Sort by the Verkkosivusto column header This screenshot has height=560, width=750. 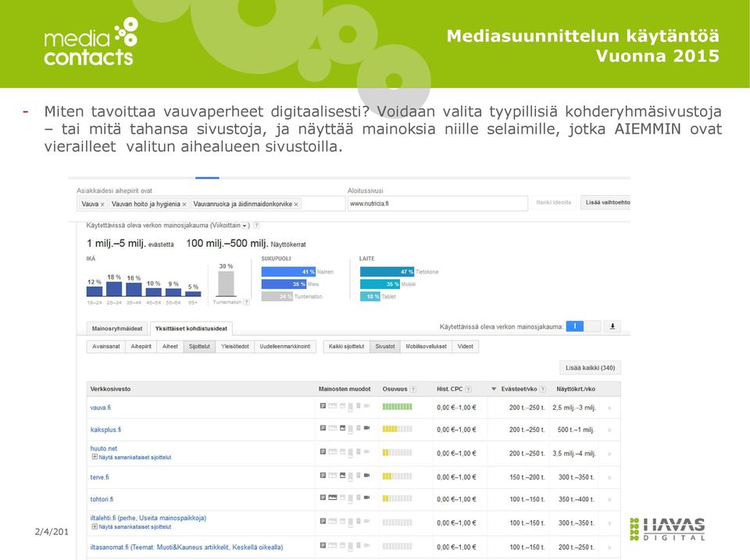click(110, 389)
